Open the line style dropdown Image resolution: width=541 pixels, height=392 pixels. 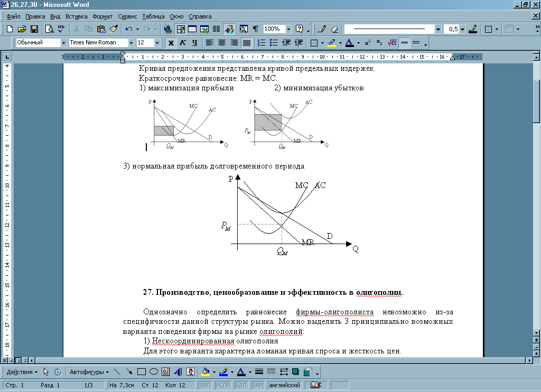tap(438, 29)
